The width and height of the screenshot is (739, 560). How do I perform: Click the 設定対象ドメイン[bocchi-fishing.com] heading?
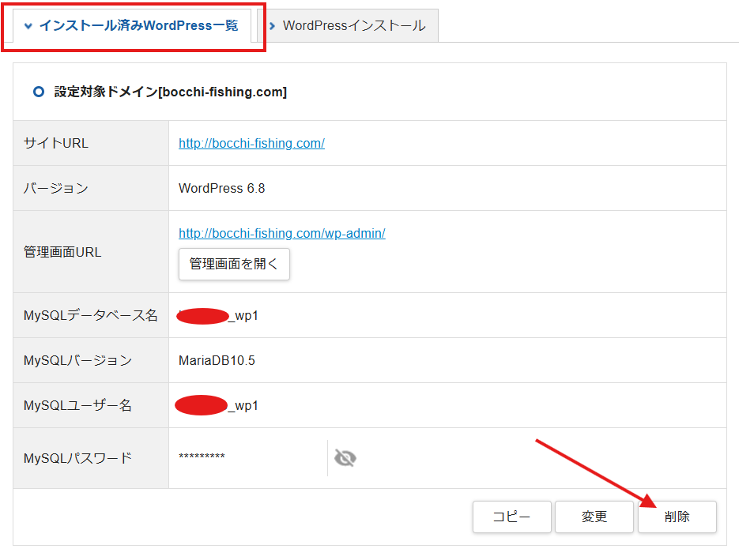(170, 92)
